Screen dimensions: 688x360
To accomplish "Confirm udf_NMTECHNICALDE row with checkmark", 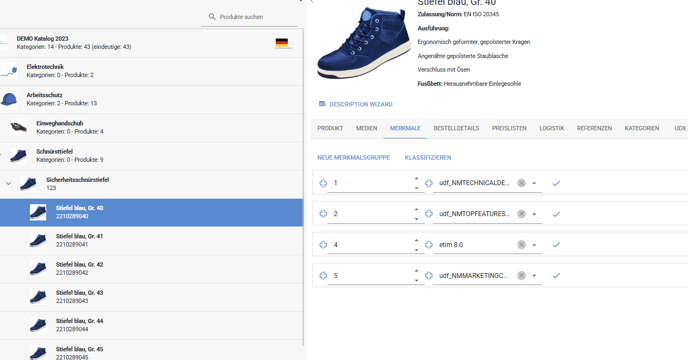I will (x=556, y=183).
